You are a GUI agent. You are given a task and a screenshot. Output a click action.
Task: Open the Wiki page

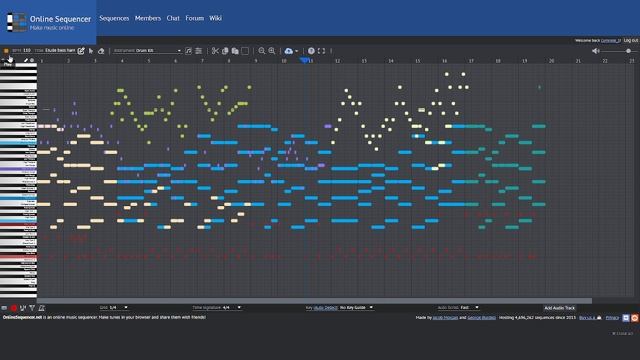point(216,18)
